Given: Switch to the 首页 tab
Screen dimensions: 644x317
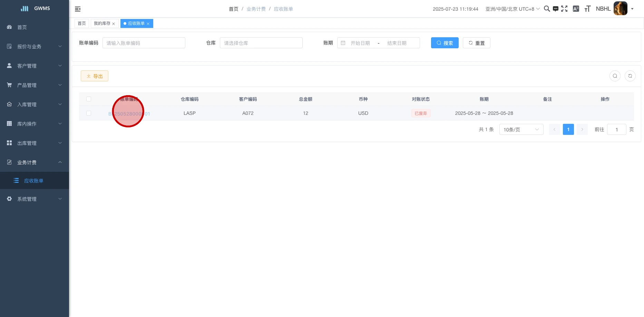Looking at the screenshot, I should pos(82,23).
